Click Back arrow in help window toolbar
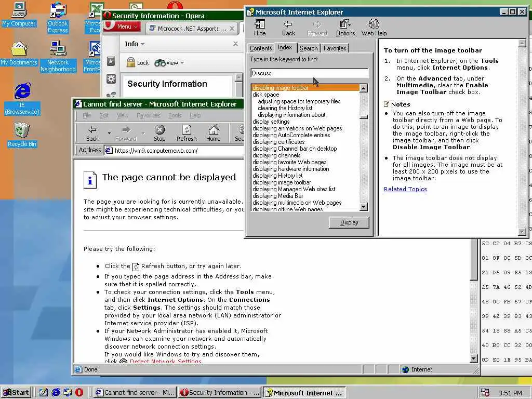 pos(288,28)
